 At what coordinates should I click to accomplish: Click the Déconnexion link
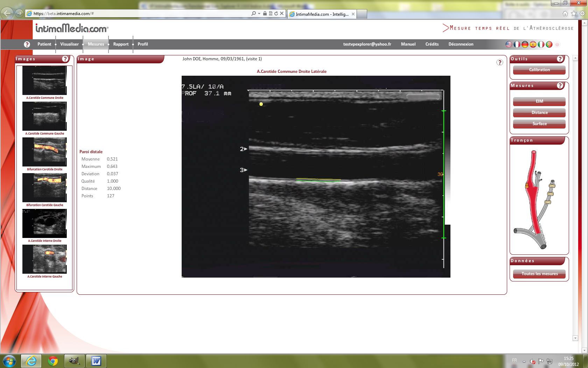tap(461, 44)
